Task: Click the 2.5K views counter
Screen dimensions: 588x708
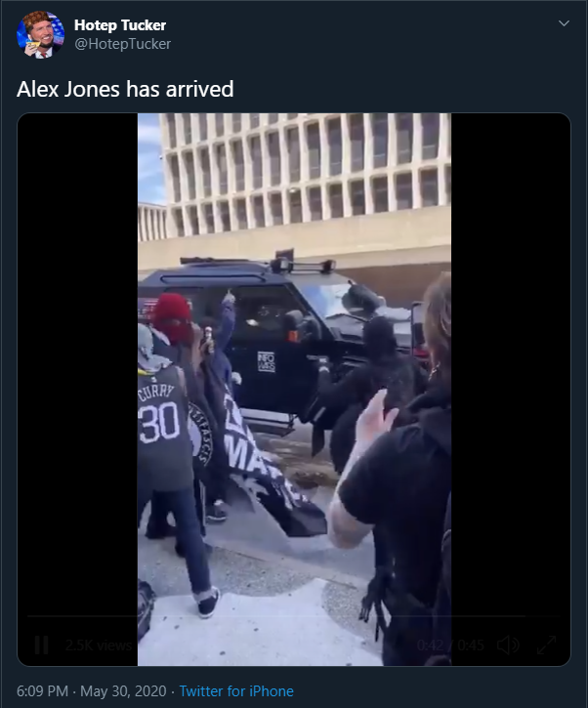Action: coord(98,646)
